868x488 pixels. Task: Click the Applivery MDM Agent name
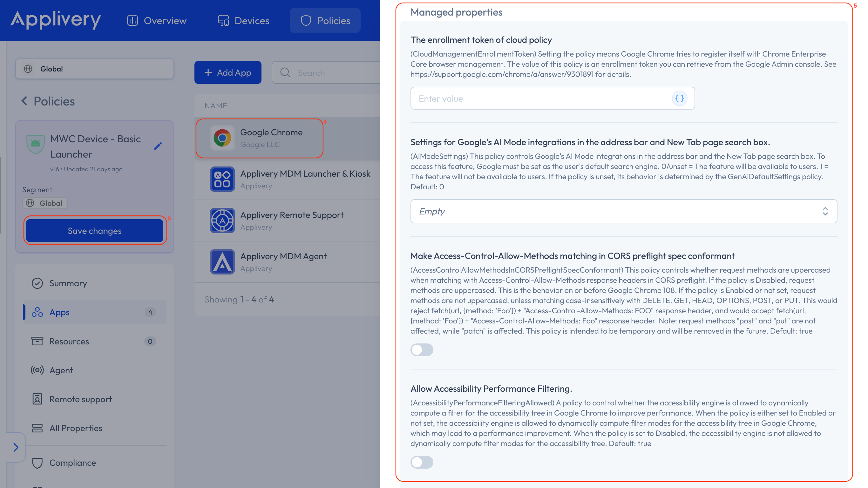coord(283,256)
